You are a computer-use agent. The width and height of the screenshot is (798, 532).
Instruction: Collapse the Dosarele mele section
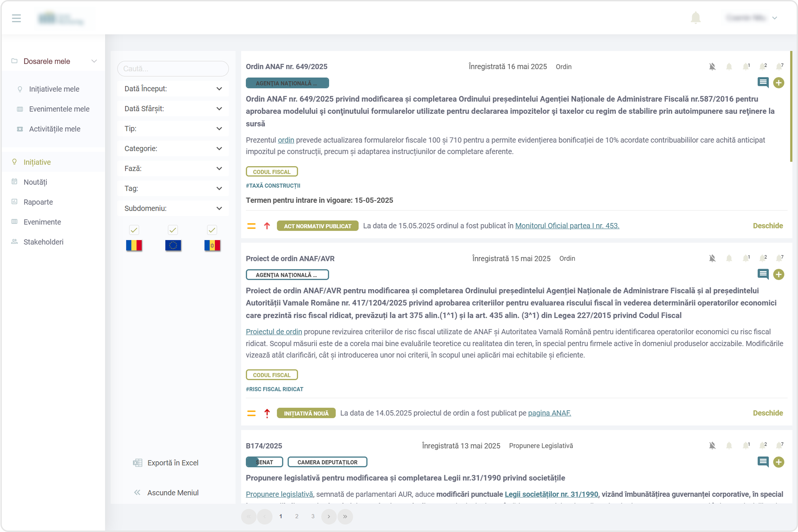point(94,61)
